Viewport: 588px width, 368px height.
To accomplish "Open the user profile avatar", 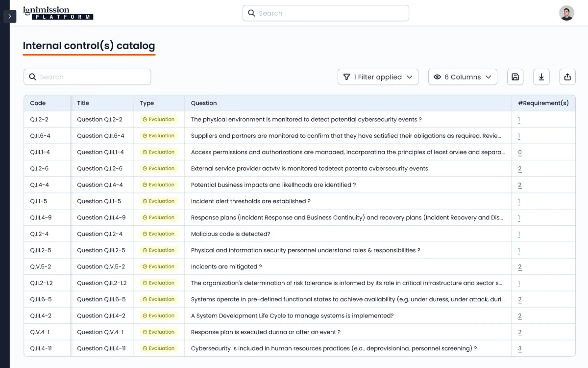I will [566, 13].
